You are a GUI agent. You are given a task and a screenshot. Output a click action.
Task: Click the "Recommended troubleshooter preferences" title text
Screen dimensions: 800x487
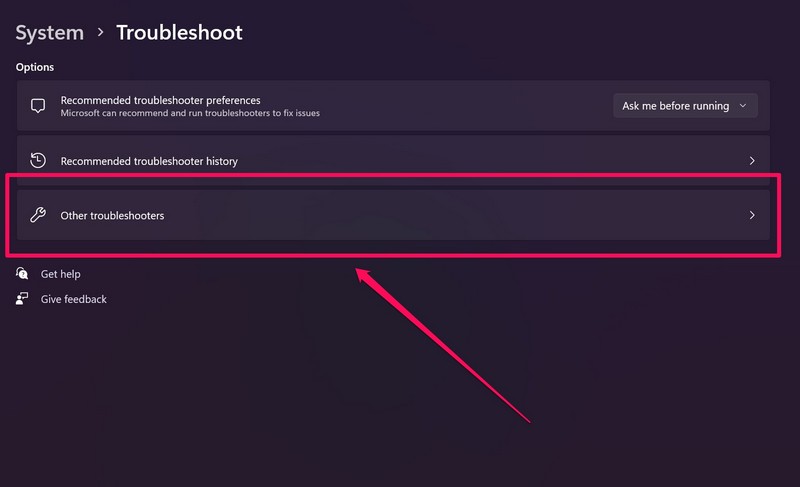(x=160, y=100)
